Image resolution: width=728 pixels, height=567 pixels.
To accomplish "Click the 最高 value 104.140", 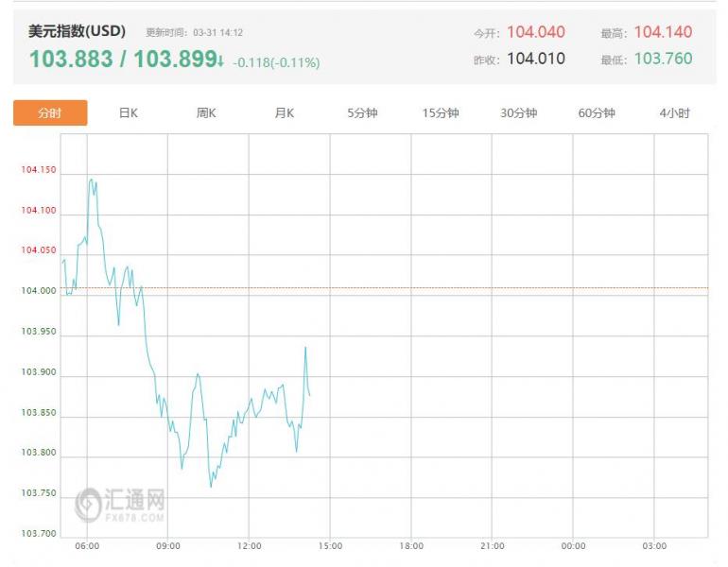I will tap(663, 32).
